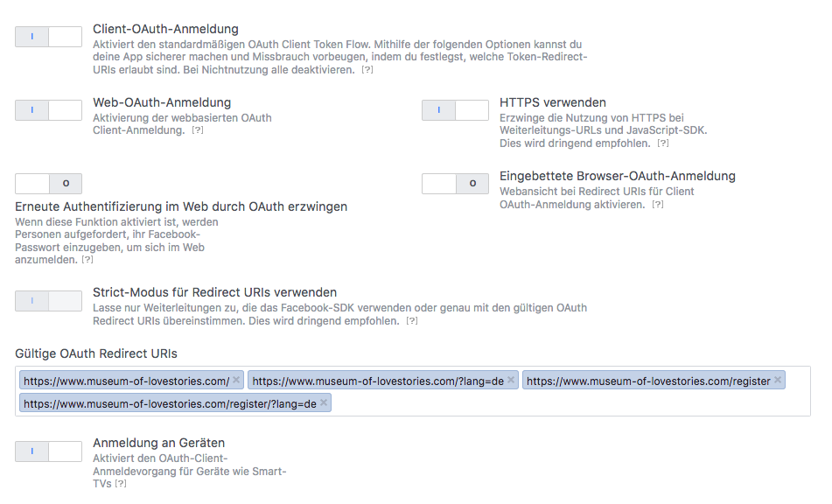Click help icon for Strict-Modus description
This screenshot has width=832, height=504.
click(x=412, y=321)
